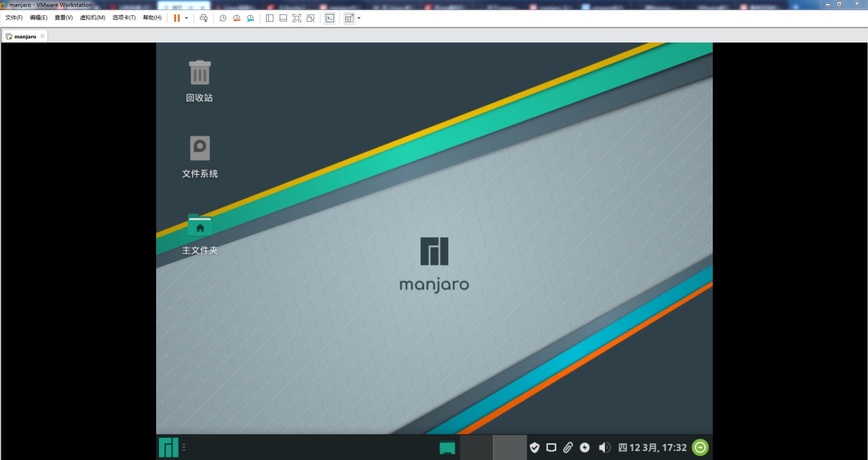
Task: Toggle the library sidebar panel
Action: pos(270,18)
